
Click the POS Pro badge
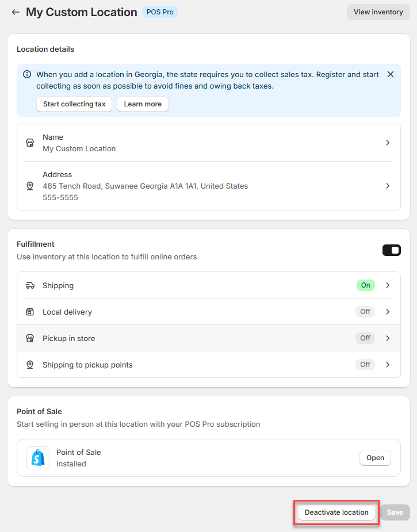[x=160, y=12]
